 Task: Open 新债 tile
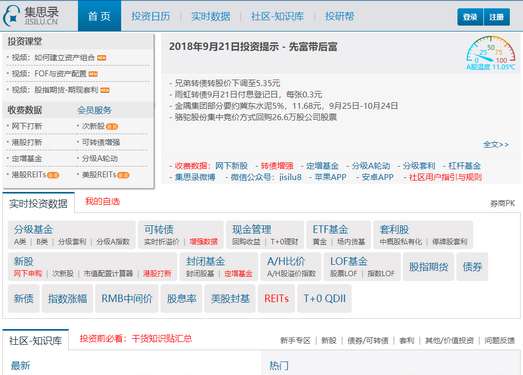point(24,299)
